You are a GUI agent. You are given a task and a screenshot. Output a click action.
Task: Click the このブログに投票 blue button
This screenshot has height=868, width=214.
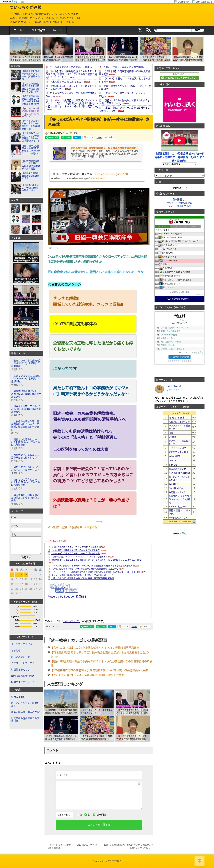(x=179, y=357)
